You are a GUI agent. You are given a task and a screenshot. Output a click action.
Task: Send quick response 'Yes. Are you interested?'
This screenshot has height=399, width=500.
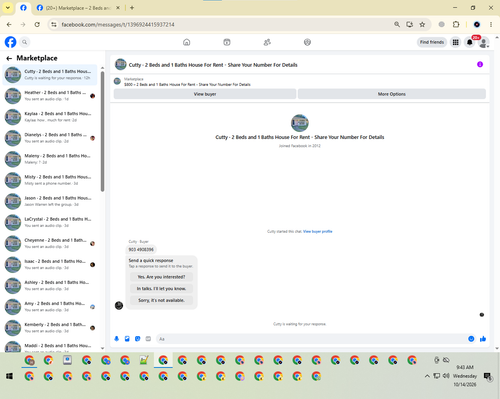point(161,277)
